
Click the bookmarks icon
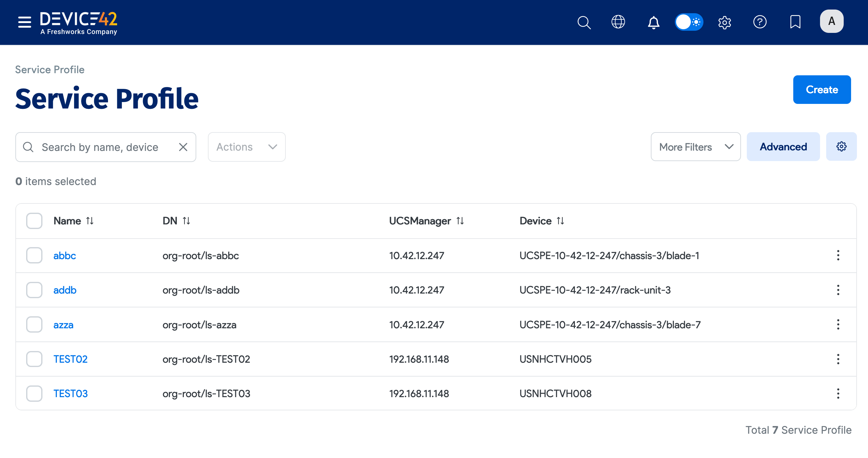pos(795,22)
